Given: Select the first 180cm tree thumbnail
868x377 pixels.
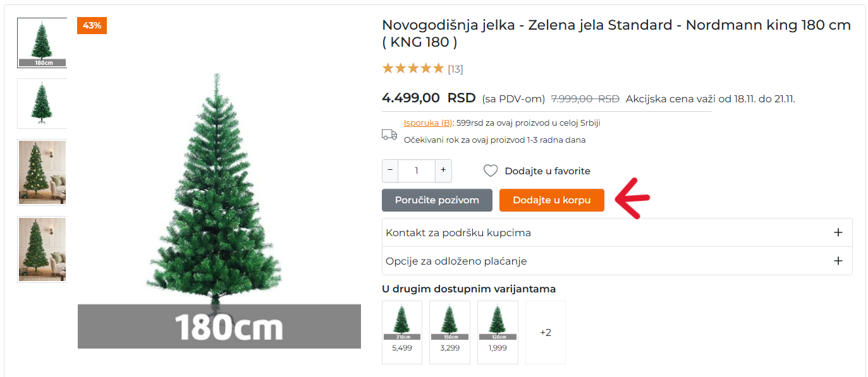Looking at the screenshot, I should pyautogui.click(x=42, y=42).
